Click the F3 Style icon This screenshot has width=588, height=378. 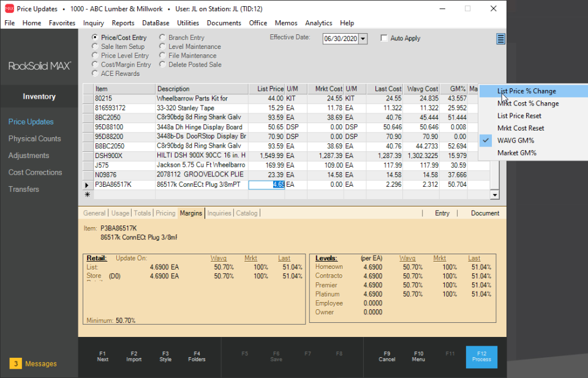click(x=165, y=357)
